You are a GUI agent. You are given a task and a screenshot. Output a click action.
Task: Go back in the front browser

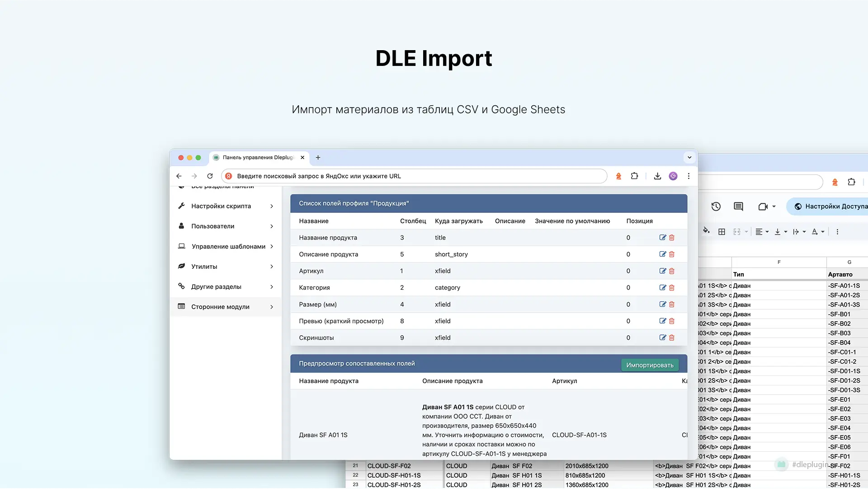point(179,176)
